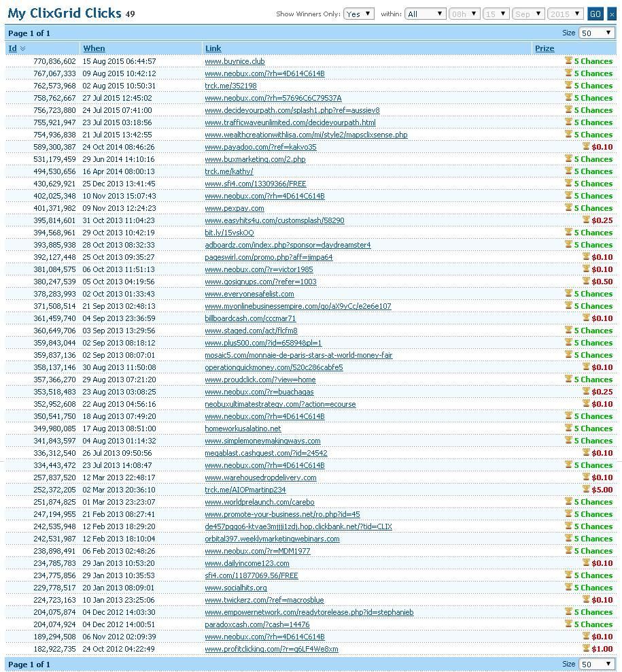Open the operationquickmoney.com link
The height and width of the screenshot is (672, 622).
[274, 367]
